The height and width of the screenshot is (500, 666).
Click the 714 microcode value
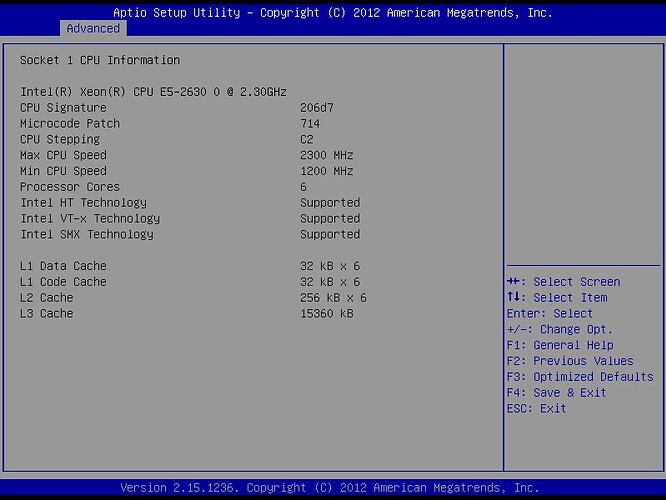click(310, 124)
